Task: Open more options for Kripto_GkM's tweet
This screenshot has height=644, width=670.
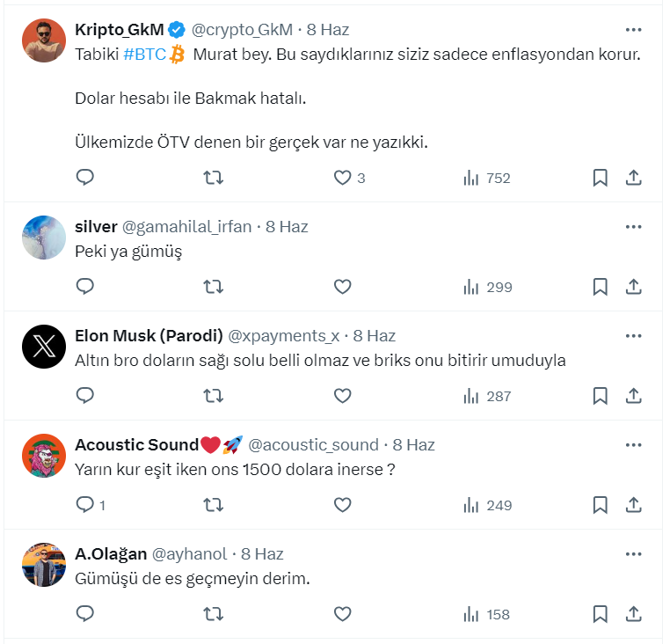Action: (x=633, y=30)
